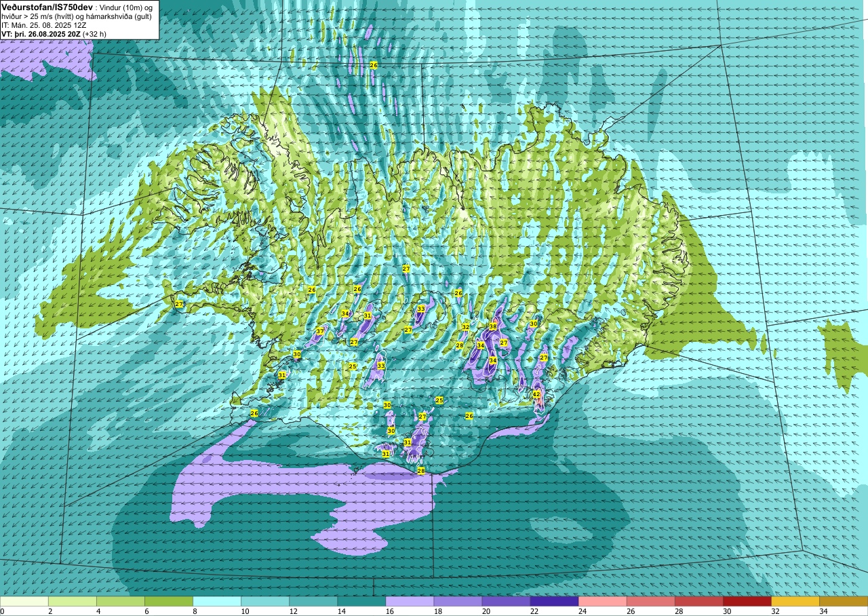The image size is (868, 616).
Task: Click the light cyan 8–10 legend swatch
Action: click(217, 601)
